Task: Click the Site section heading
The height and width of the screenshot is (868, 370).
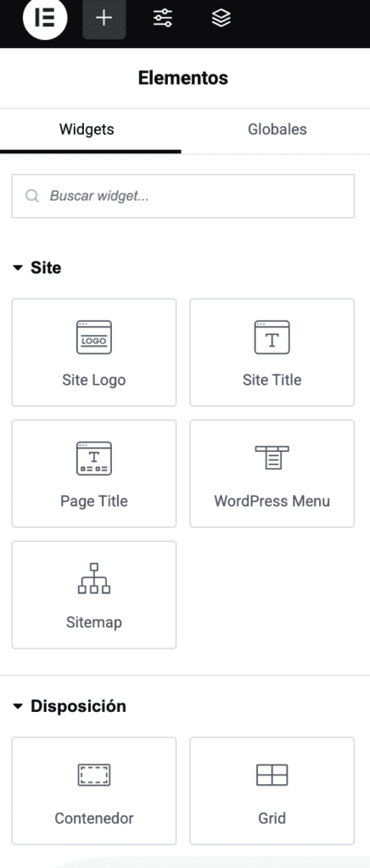Action: pyautogui.click(x=46, y=268)
